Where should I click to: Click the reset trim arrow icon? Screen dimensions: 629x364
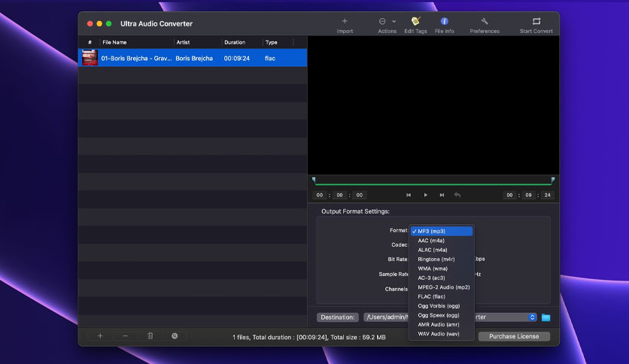tap(457, 196)
